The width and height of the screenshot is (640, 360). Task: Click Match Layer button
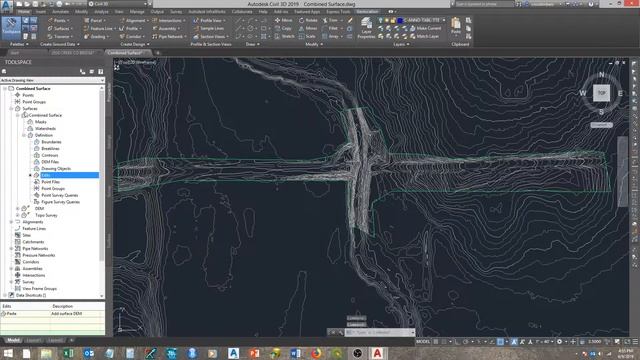(x=424, y=36)
